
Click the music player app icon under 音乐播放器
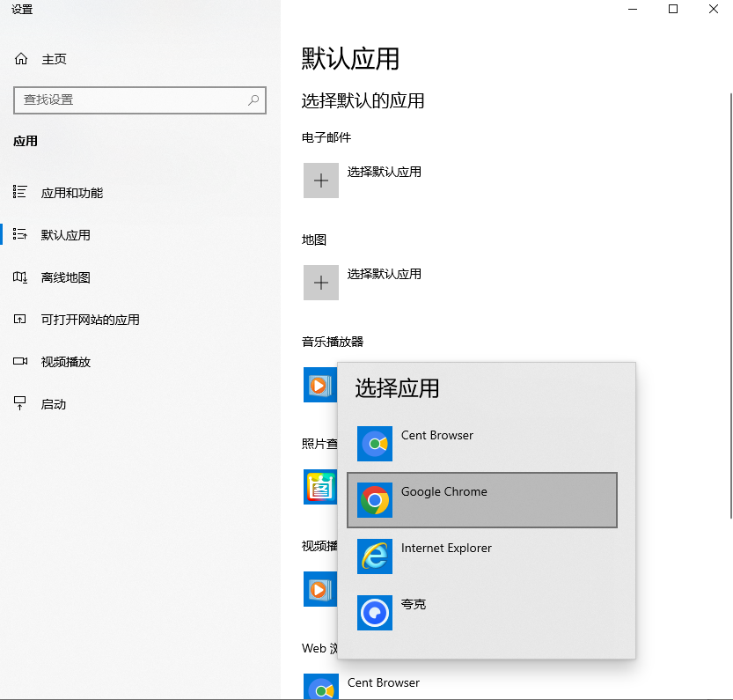point(320,385)
